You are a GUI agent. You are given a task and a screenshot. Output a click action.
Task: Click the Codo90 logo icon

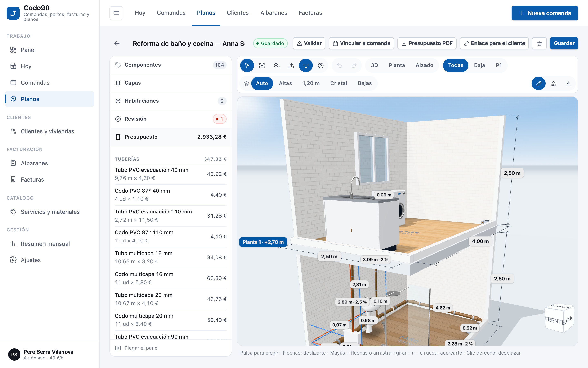13,13
